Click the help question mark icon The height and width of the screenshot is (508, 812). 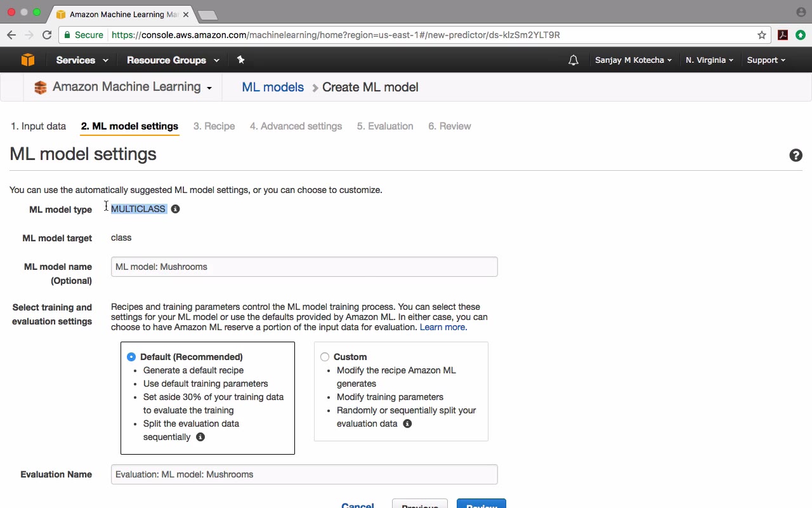(796, 156)
